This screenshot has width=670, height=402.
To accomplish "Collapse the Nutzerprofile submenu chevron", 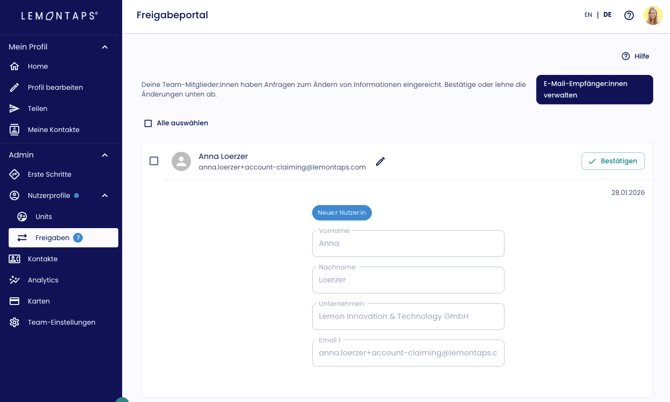I will [105, 196].
